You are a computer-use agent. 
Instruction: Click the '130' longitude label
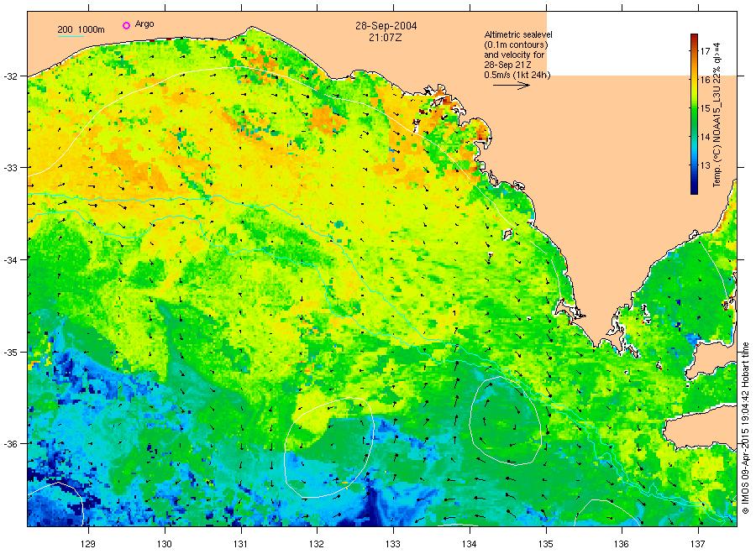click(165, 545)
